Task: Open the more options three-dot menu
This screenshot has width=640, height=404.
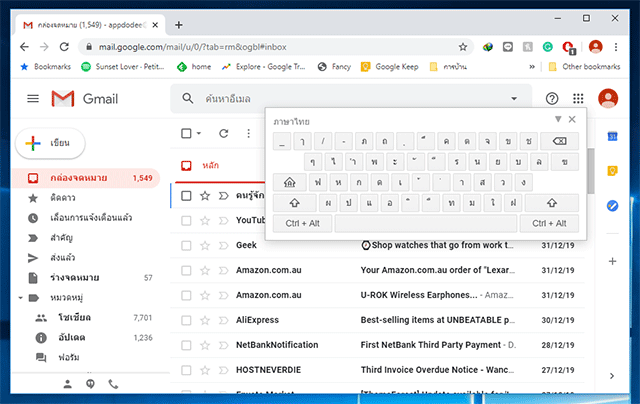Action: (x=249, y=133)
